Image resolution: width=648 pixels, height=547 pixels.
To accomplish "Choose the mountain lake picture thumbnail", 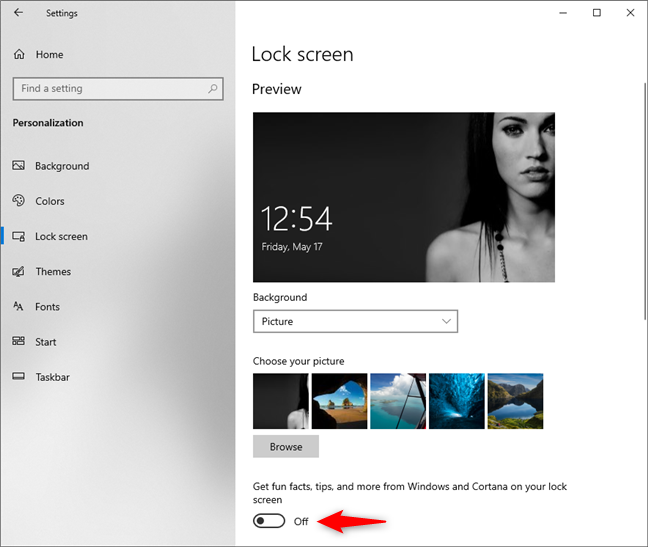I will click(x=515, y=401).
